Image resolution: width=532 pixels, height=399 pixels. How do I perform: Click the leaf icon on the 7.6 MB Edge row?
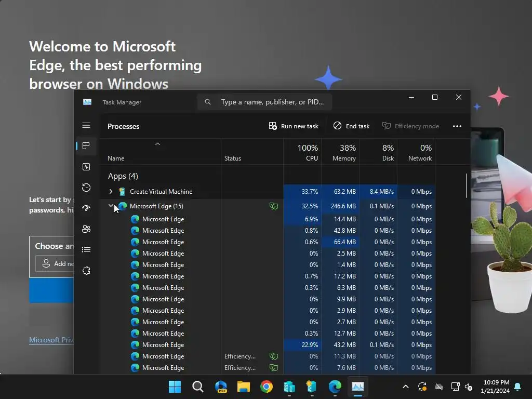[274, 367]
